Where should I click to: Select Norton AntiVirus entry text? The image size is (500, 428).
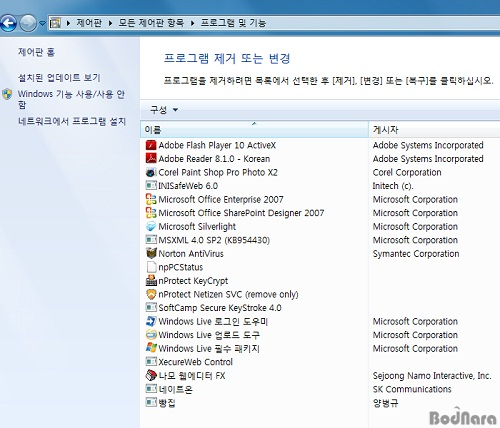(x=191, y=254)
